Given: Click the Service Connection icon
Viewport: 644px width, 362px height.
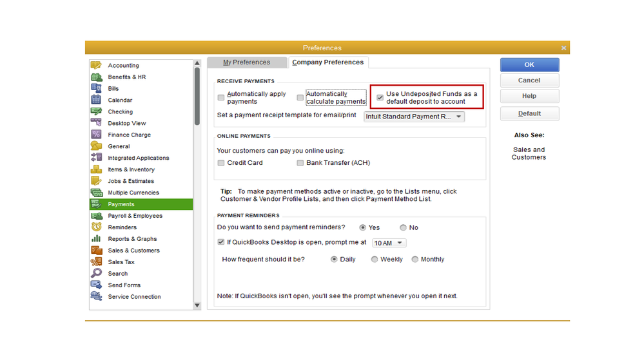Looking at the screenshot, I should tap(96, 296).
